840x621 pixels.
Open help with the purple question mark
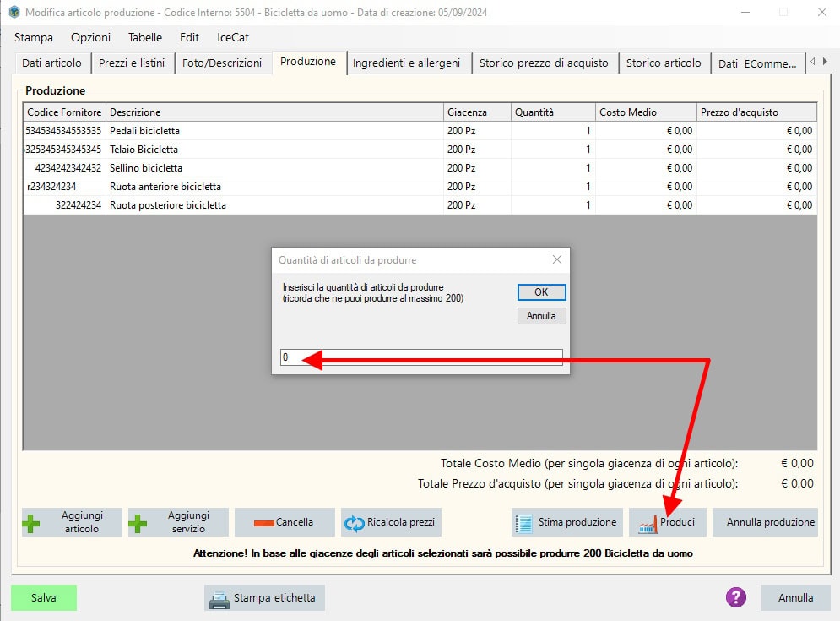coord(736,596)
